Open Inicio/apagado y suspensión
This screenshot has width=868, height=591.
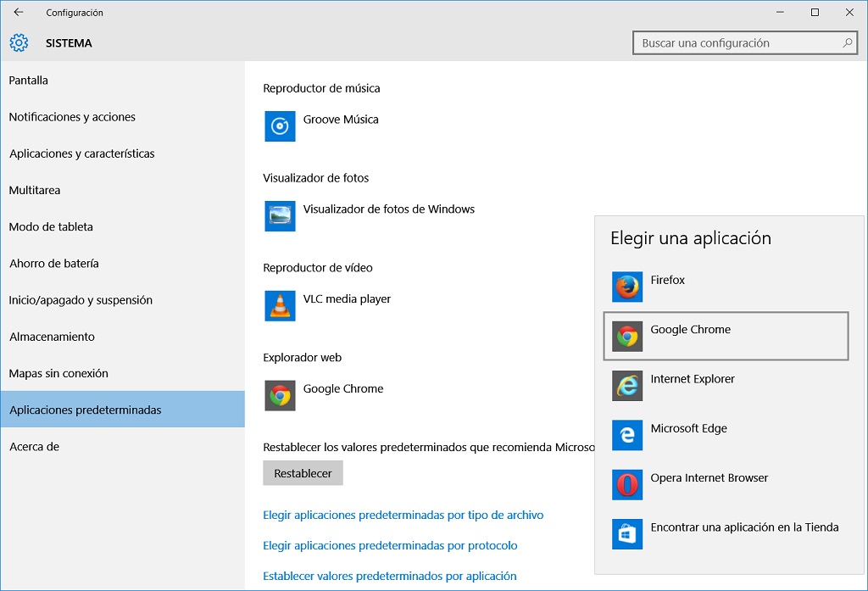[x=122, y=299]
